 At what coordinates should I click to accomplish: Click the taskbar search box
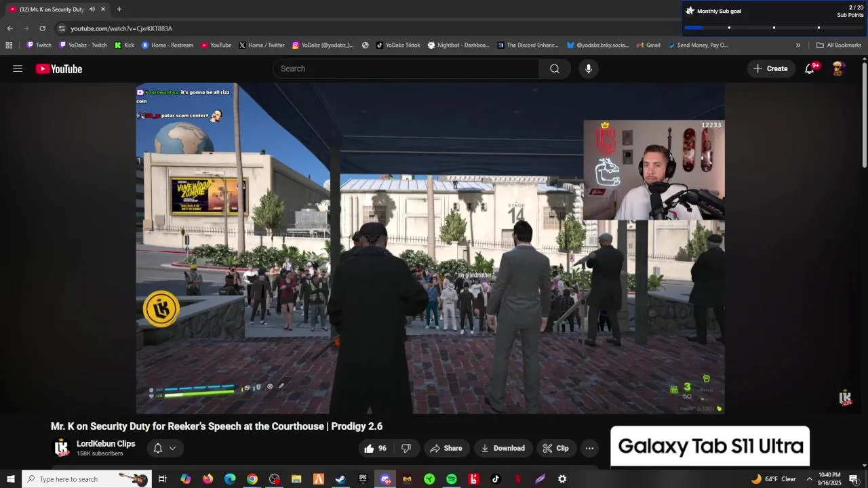coord(87,479)
